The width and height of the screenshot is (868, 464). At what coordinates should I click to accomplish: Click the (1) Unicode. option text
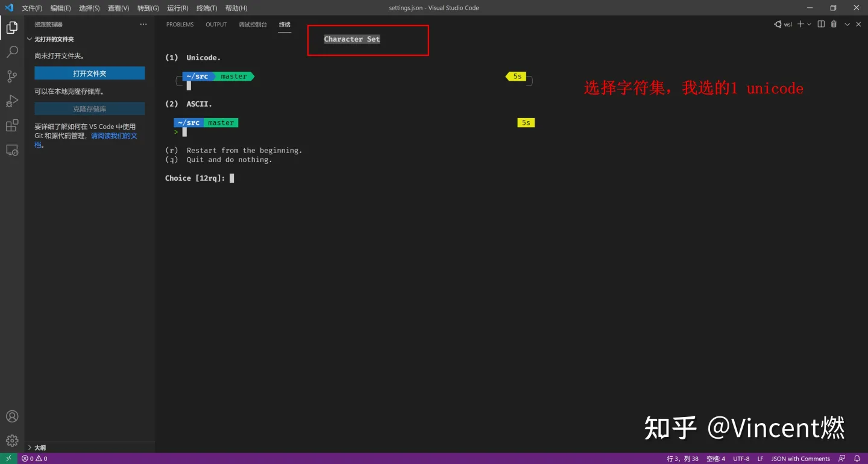point(193,58)
